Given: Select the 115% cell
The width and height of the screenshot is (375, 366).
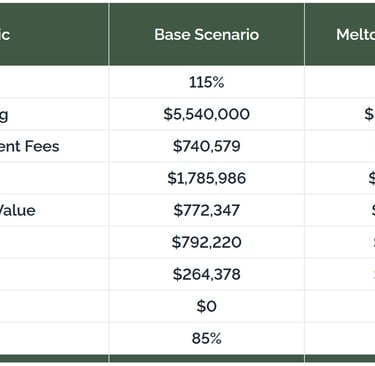Looking at the screenshot, I should click(207, 82).
